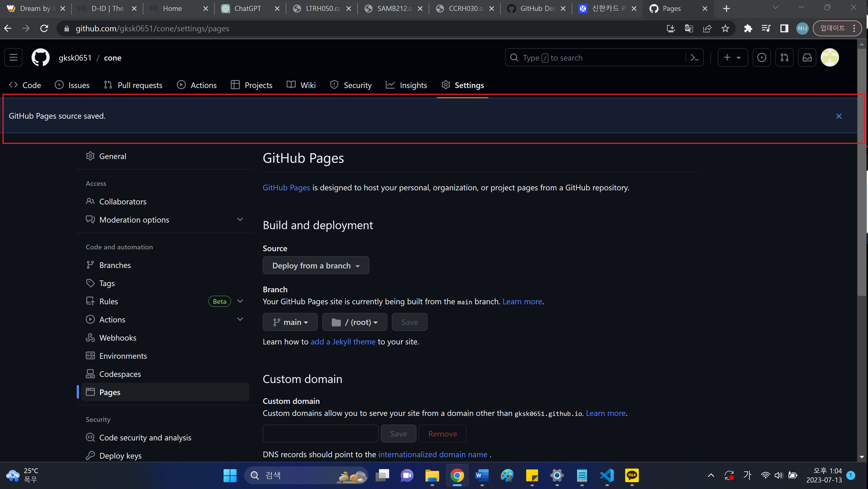This screenshot has height=489, width=868.
Task: Open a new browser tab
Action: pyautogui.click(x=726, y=9)
